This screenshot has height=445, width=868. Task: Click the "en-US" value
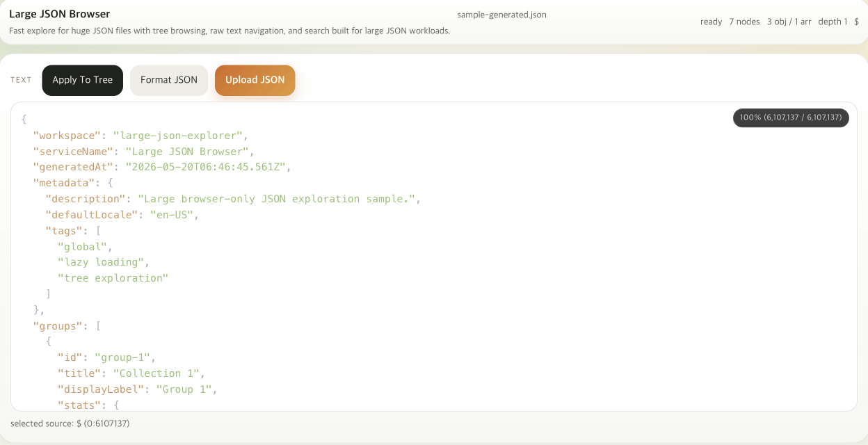pos(172,215)
